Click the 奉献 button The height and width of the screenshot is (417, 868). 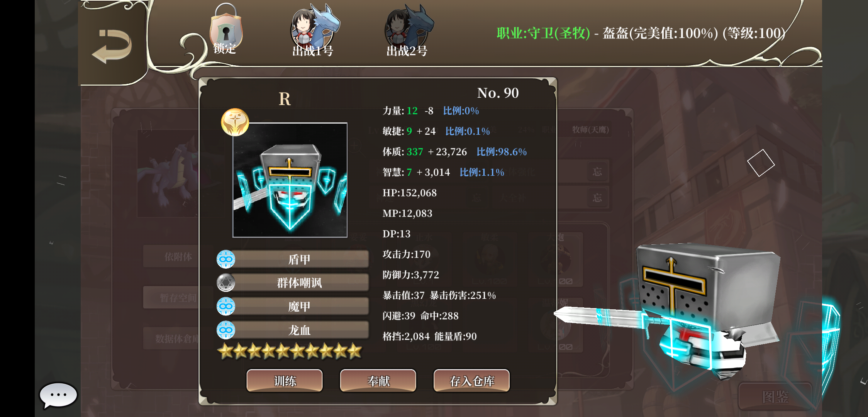point(378,381)
